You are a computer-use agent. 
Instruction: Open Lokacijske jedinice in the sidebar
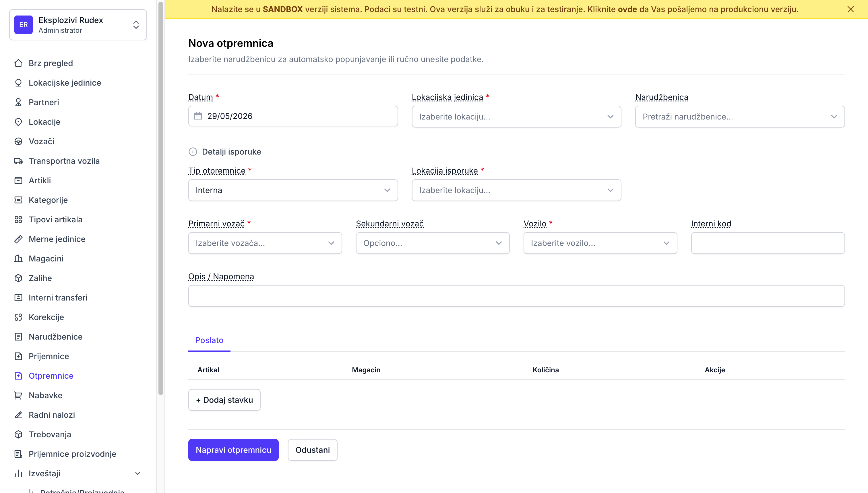point(65,83)
